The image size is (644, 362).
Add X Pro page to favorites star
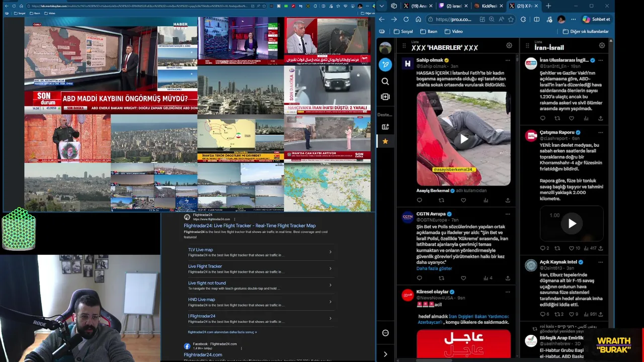coord(511,19)
